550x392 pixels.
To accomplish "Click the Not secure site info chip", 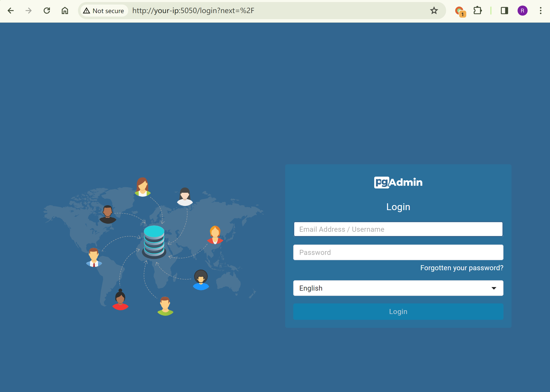I will click(x=104, y=11).
